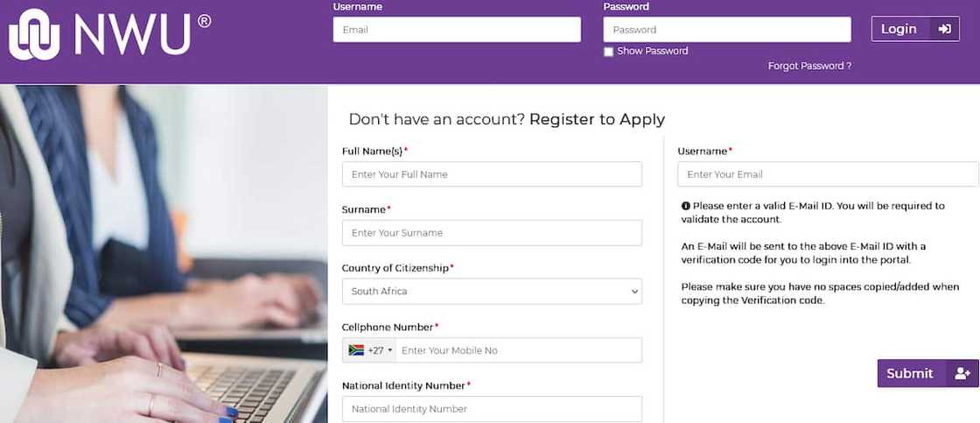Click the add-user icon on Submit
The width and height of the screenshot is (980, 423).
point(962,373)
